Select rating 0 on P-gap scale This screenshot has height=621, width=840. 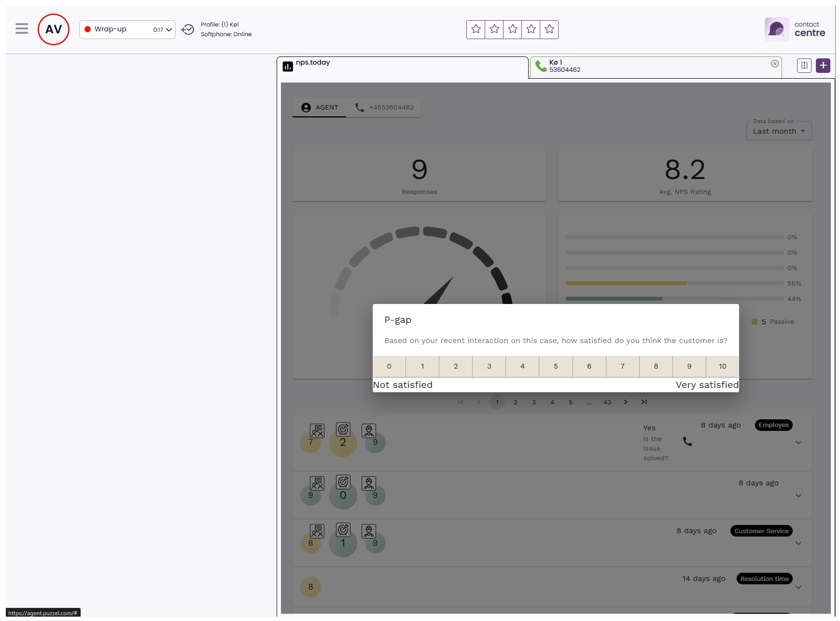[x=389, y=366]
